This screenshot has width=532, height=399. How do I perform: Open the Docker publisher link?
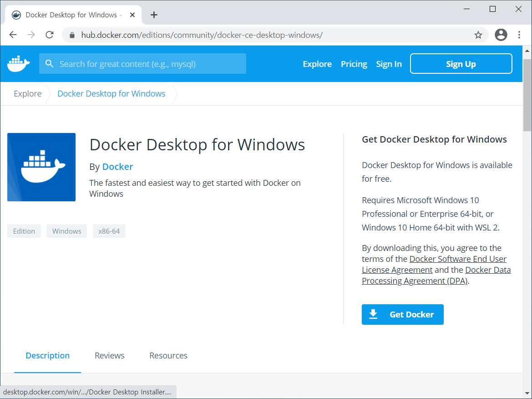point(117,167)
